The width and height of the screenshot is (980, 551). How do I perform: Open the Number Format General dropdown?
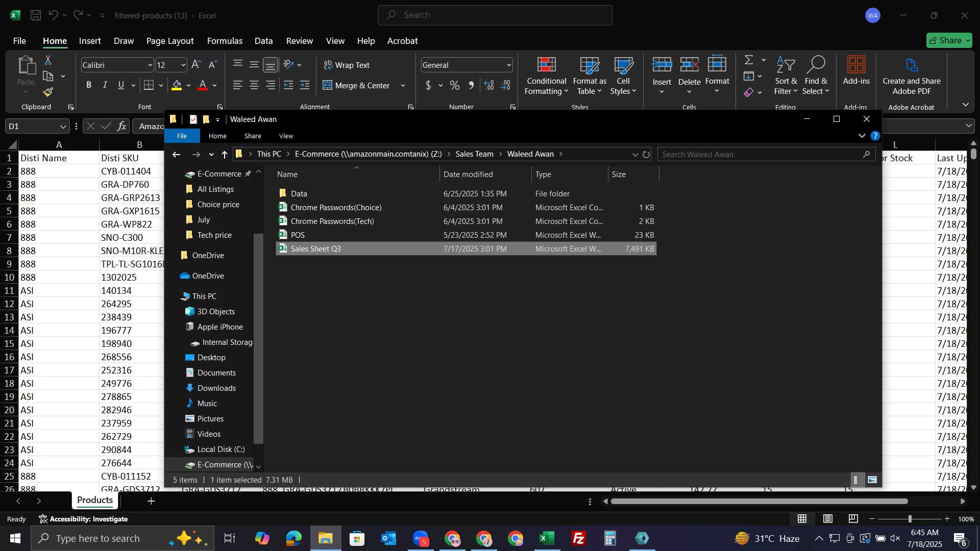coord(509,65)
